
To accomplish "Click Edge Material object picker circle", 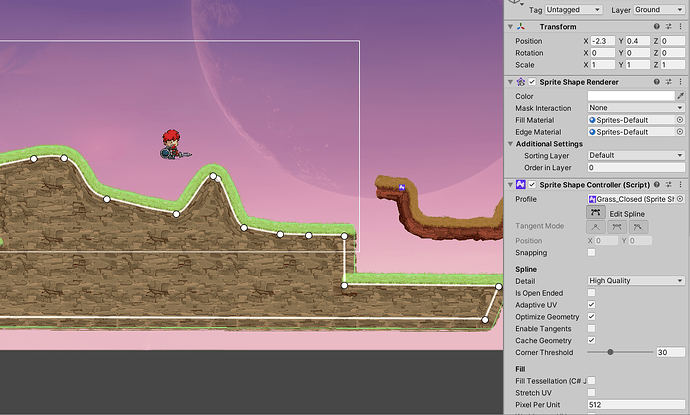I will (680, 132).
